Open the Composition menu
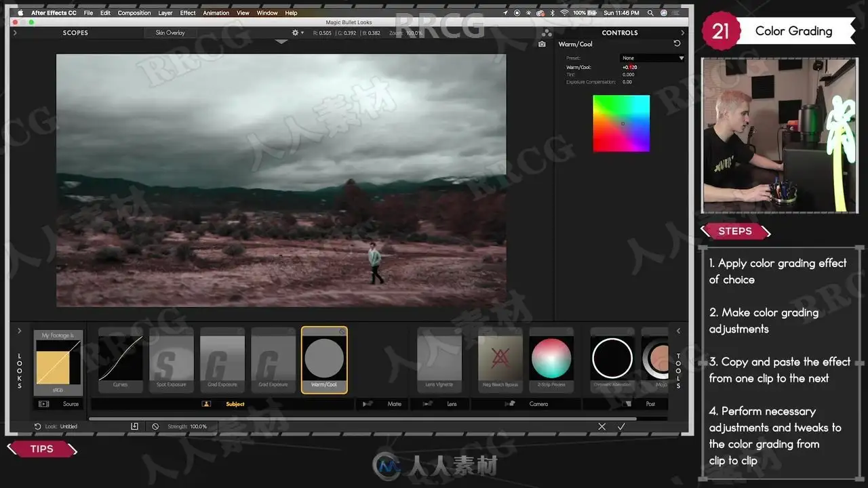 [x=134, y=13]
